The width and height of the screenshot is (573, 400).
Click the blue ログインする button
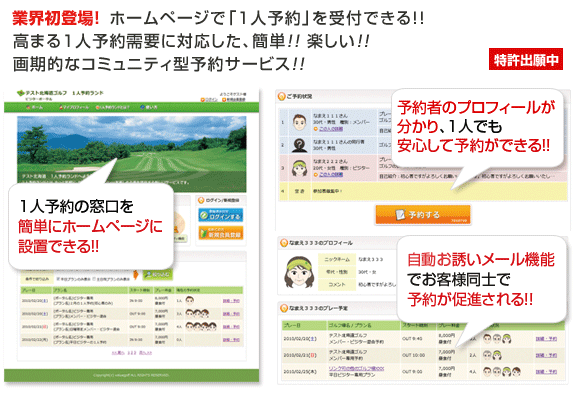pyautogui.click(x=221, y=216)
